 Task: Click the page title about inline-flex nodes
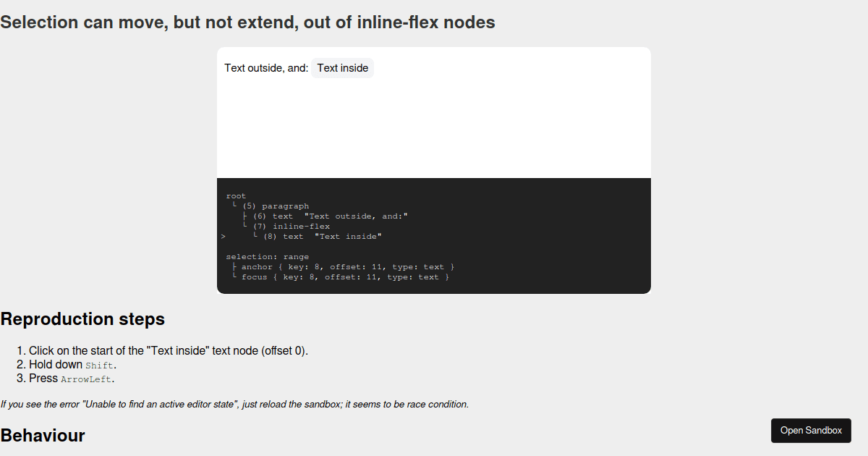click(247, 22)
